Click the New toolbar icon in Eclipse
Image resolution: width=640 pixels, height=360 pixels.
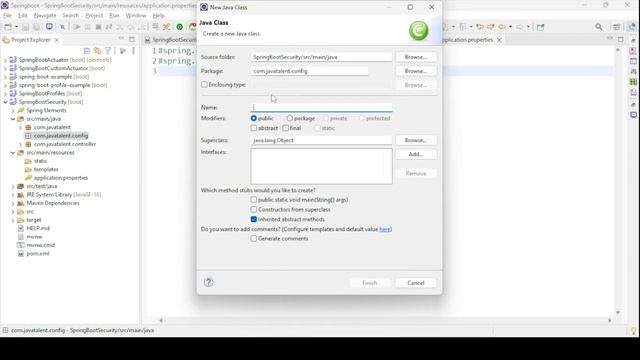[x=8, y=27]
